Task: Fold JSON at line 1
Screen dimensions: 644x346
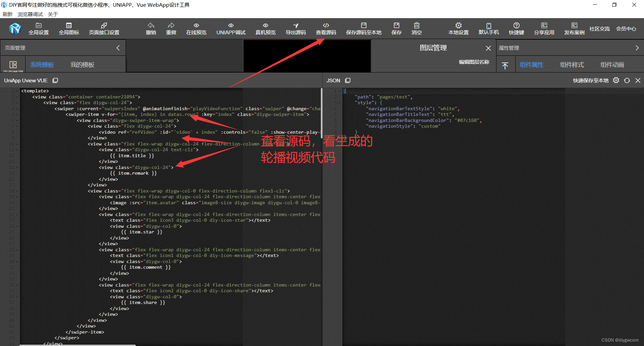Action: (x=340, y=91)
